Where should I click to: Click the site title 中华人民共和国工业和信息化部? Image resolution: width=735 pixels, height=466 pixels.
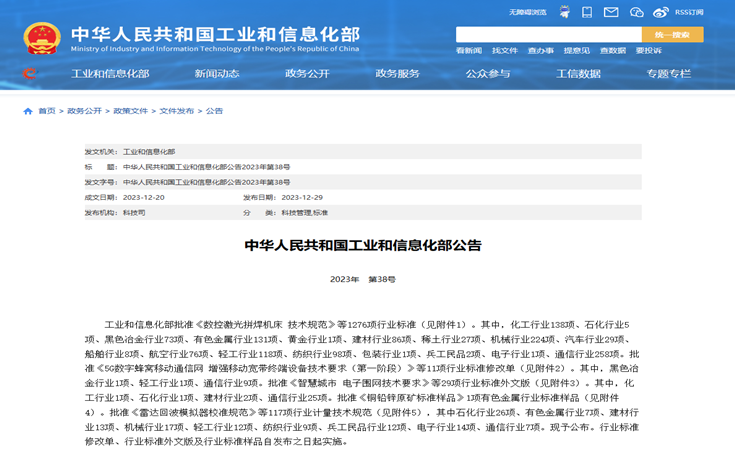(216, 34)
